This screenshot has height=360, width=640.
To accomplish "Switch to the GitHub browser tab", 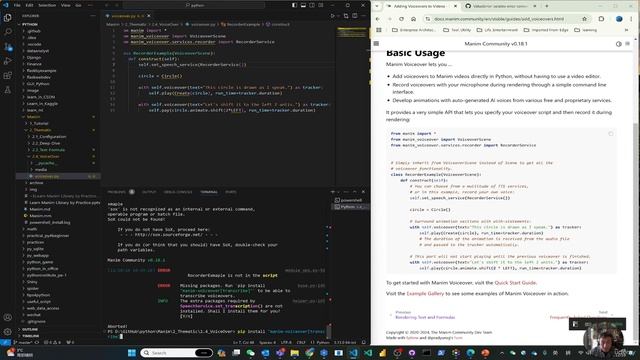I will tap(502, 6).
